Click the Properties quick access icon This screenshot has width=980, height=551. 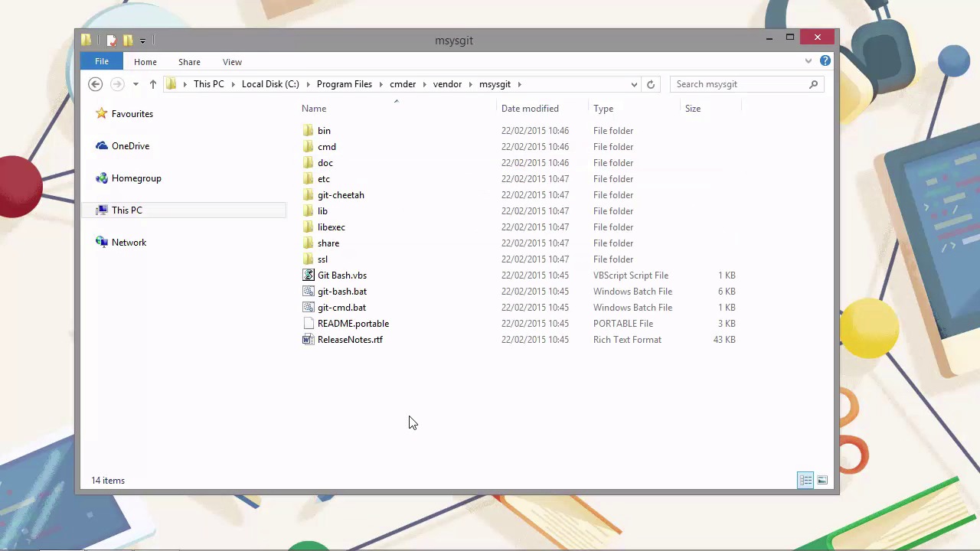(x=112, y=41)
